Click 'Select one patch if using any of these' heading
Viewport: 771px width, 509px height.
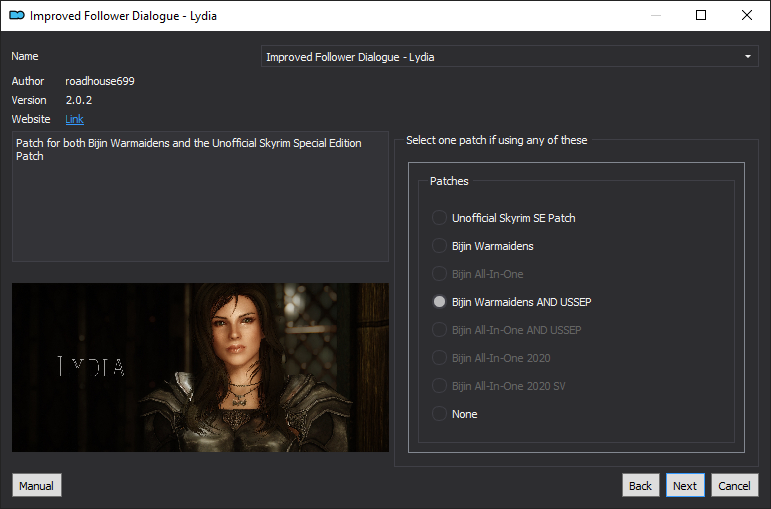point(497,140)
